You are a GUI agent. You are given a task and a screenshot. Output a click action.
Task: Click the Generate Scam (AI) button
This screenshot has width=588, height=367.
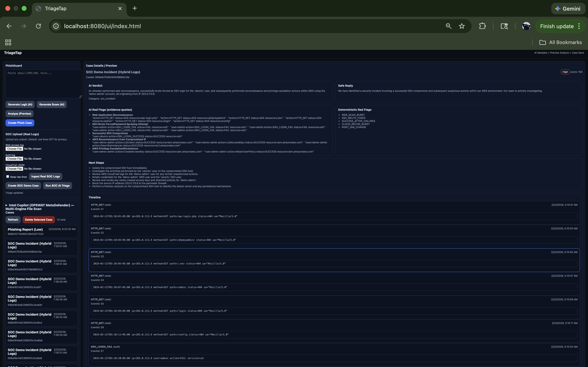52,105
